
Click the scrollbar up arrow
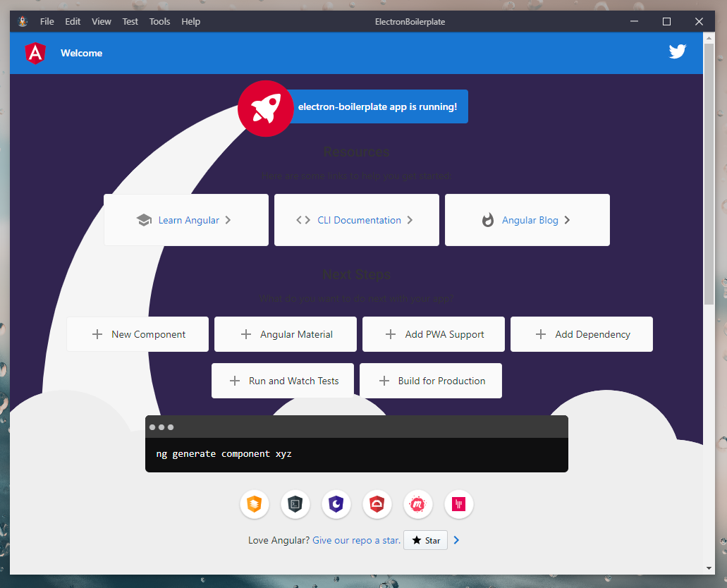click(x=709, y=38)
